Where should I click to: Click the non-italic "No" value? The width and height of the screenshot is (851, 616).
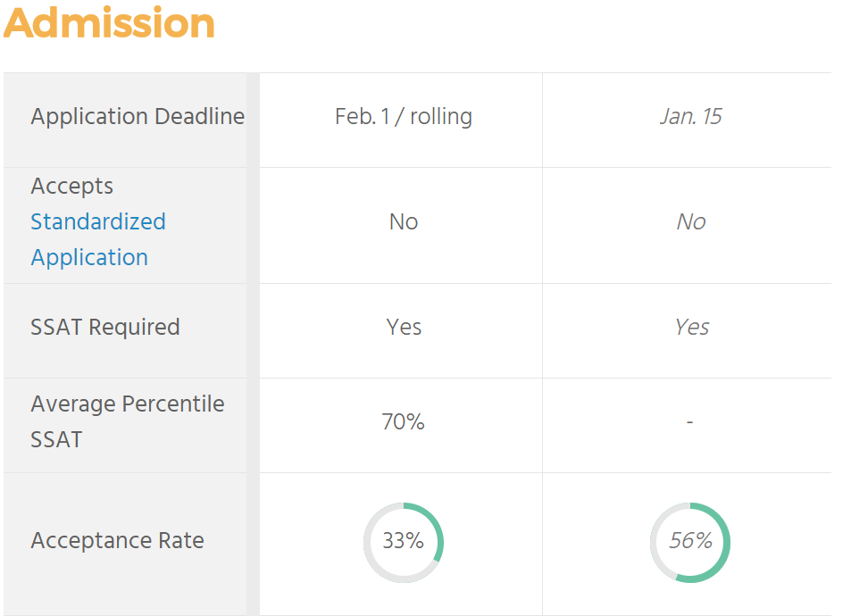(404, 222)
